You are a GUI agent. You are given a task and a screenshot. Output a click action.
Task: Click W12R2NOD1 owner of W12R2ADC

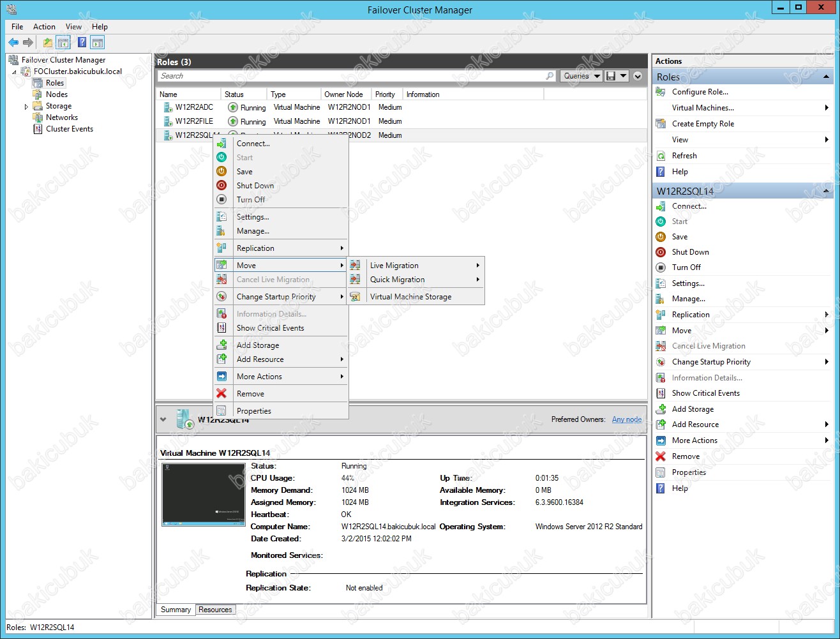pyautogui.click(x=349, y=107)
